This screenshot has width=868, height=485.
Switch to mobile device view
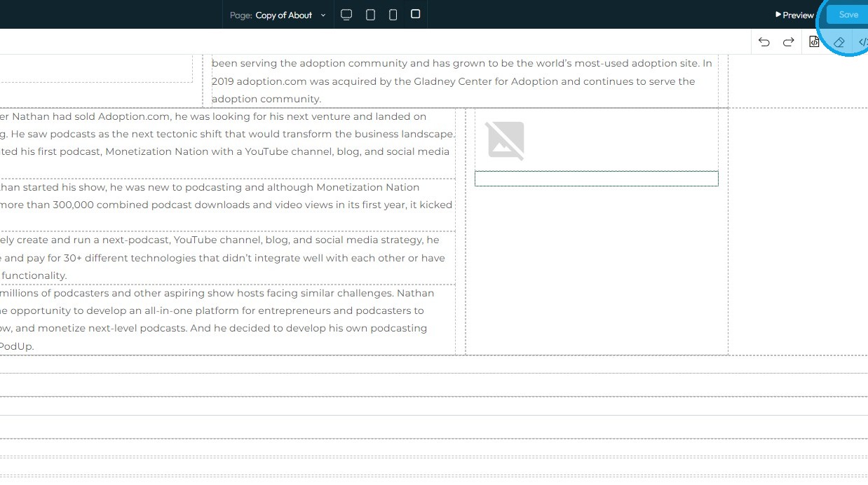(393, 15)
